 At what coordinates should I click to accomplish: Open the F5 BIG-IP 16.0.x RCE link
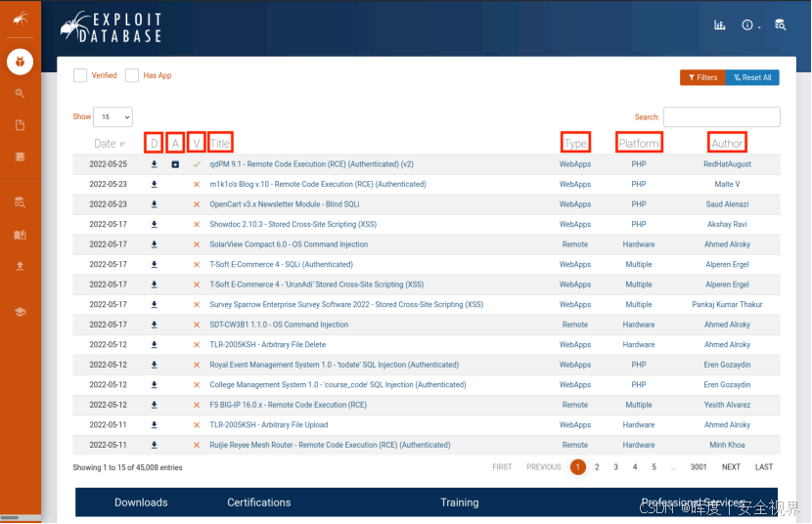[288, 405]
